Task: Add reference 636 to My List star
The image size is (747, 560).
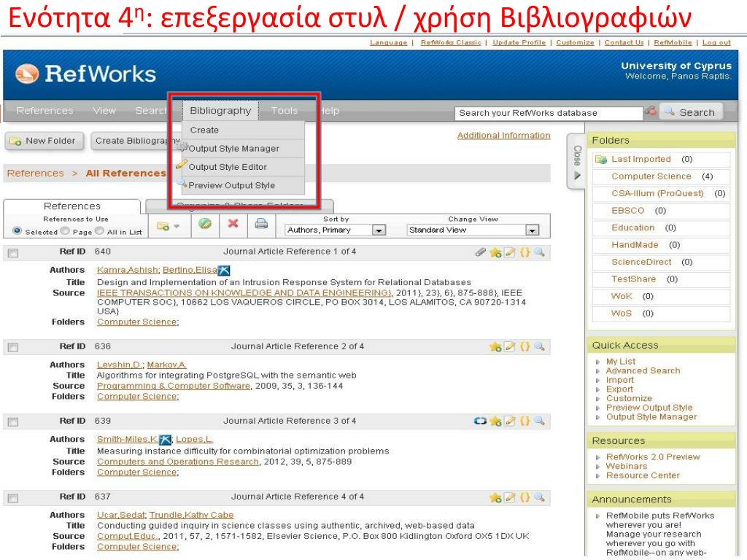Action: (495, 346)
